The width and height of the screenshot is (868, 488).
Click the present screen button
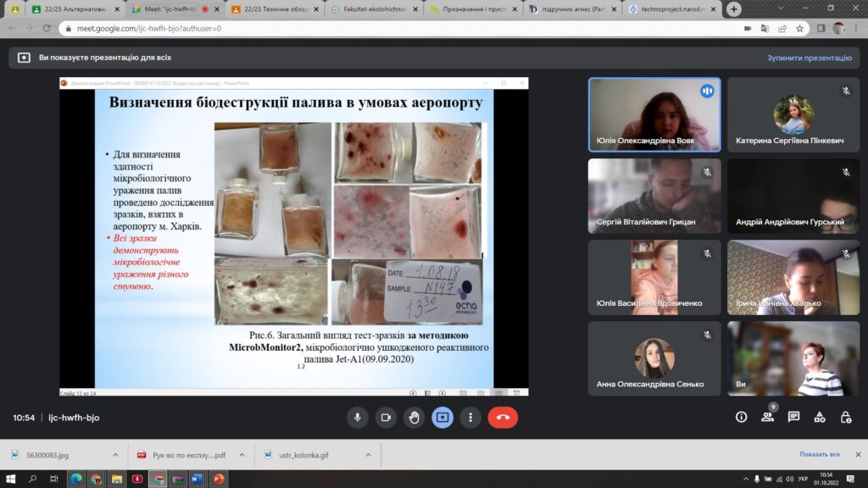[442, 418]
